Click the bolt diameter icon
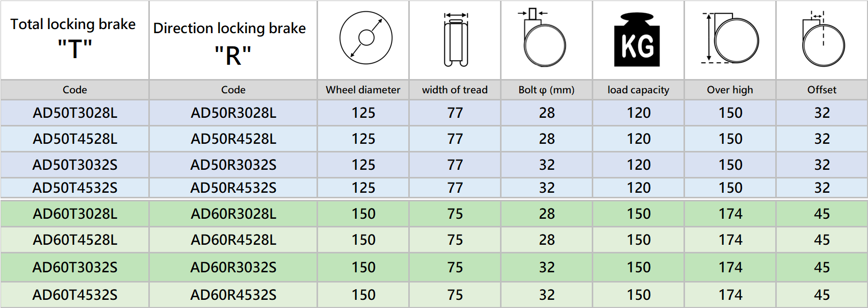 [544, 39]
